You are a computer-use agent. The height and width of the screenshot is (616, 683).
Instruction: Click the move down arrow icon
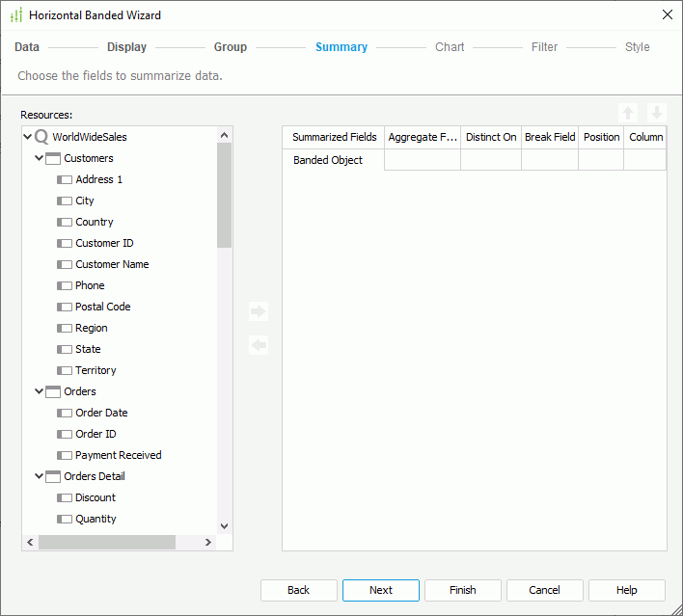click(x=656, y=113)
